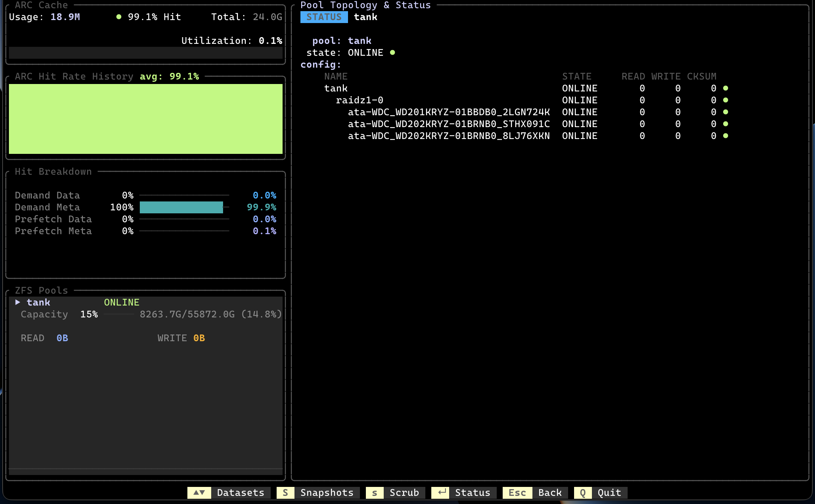
Task: Click the NAME column header
Action: click(x=336, y=76)
